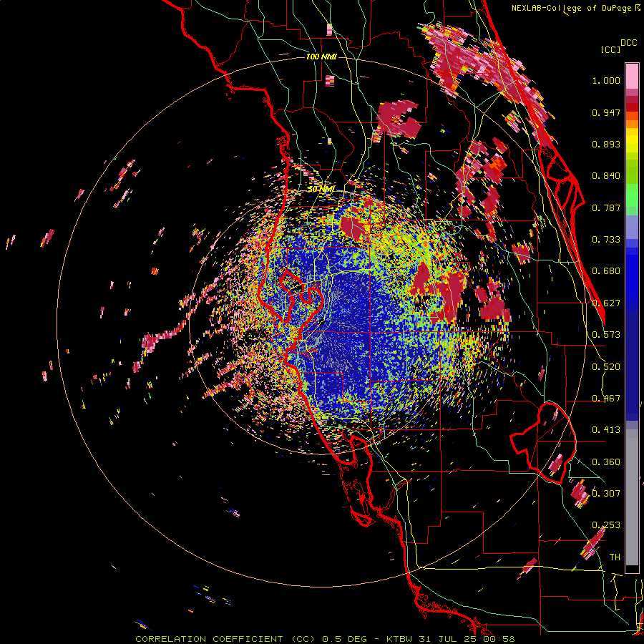Select the 0.360 scale value
The height and width of the screenshot is (644, 644).
pos(606,462)
